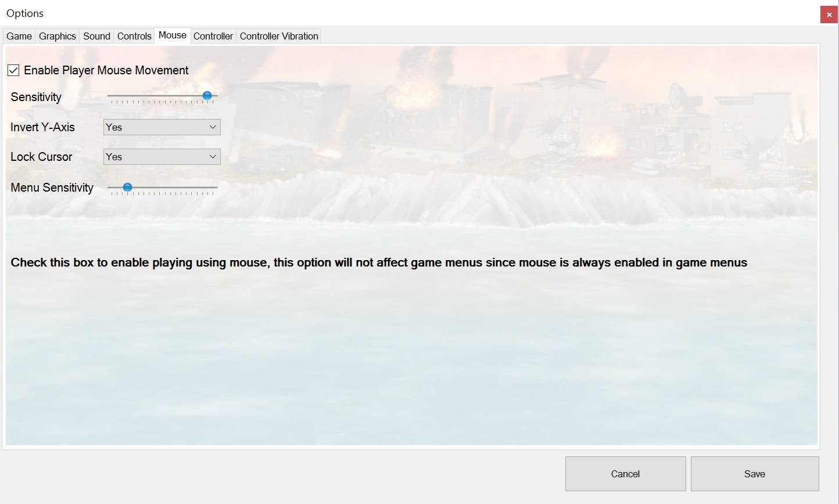Select the currently active Mouse tab
Viewport: 839px width, 504px height.
[172, 35]
